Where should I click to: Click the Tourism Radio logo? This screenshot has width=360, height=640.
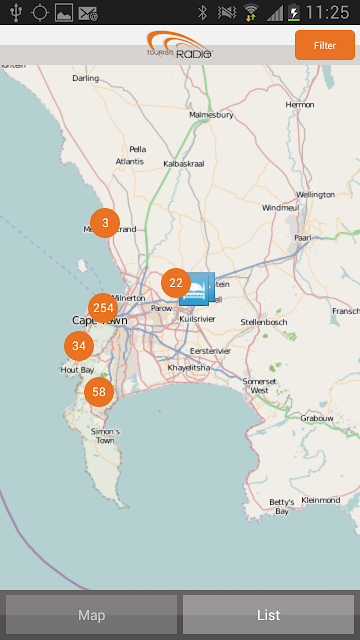(180, 44)
